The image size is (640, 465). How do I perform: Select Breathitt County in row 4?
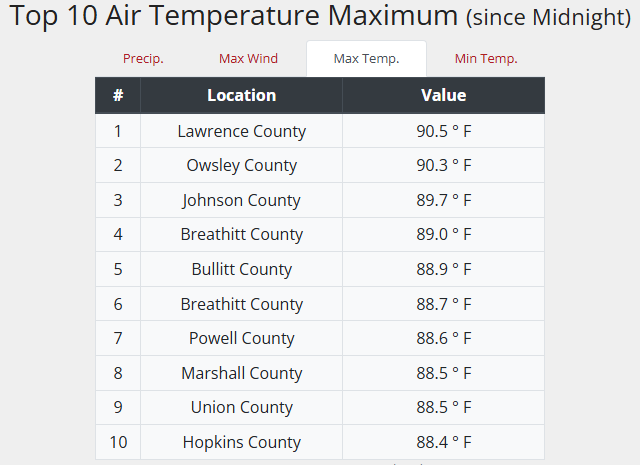pos(241,235)
